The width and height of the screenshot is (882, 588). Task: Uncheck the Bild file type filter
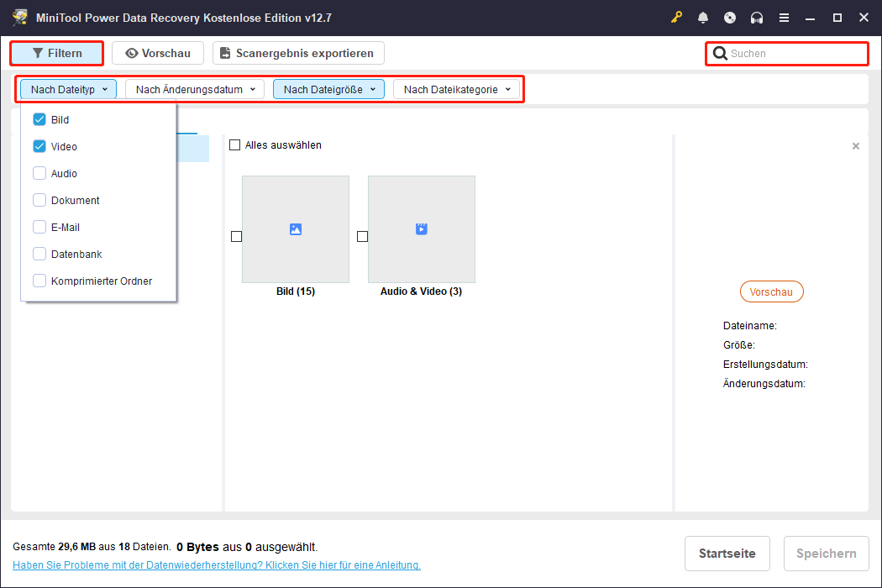[x=39, y=119]
